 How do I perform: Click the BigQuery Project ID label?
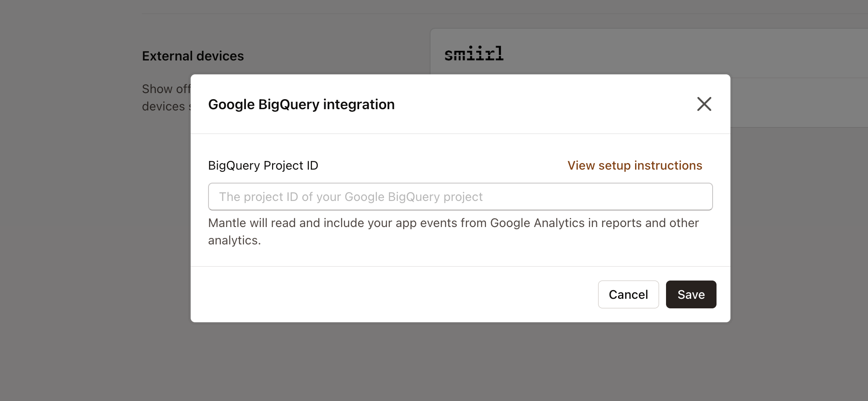click(263, 165)
